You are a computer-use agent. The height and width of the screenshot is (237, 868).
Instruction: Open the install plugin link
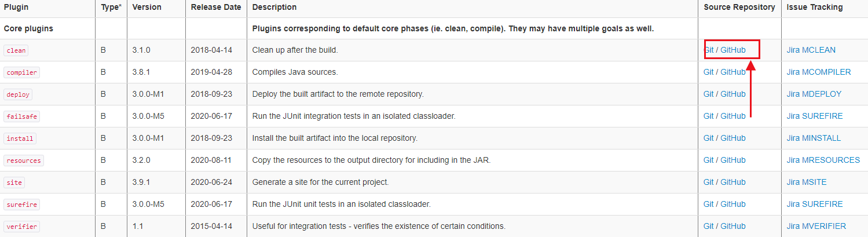pyautogui.click(x=20, y=138)
